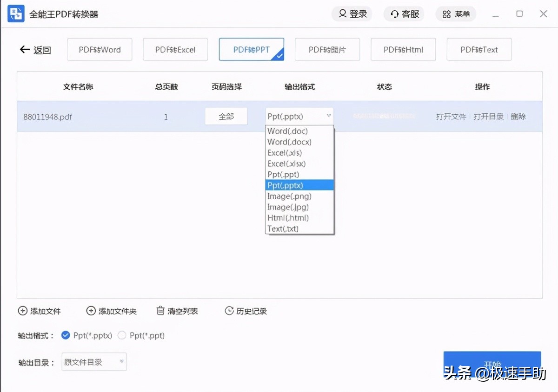Clear the list using the 清空列表 trash icon
This screenshot has height=392, width=558.
160,311
